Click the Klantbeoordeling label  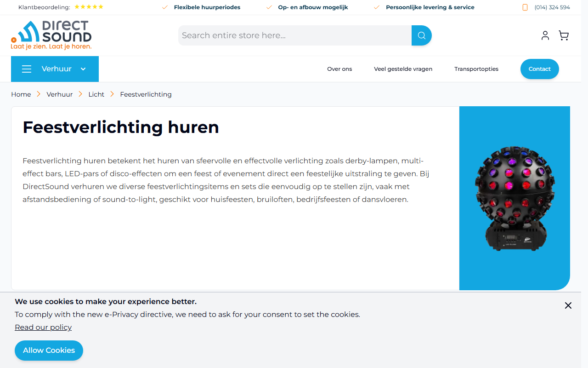pyautogui.click(x=44, y=7)
